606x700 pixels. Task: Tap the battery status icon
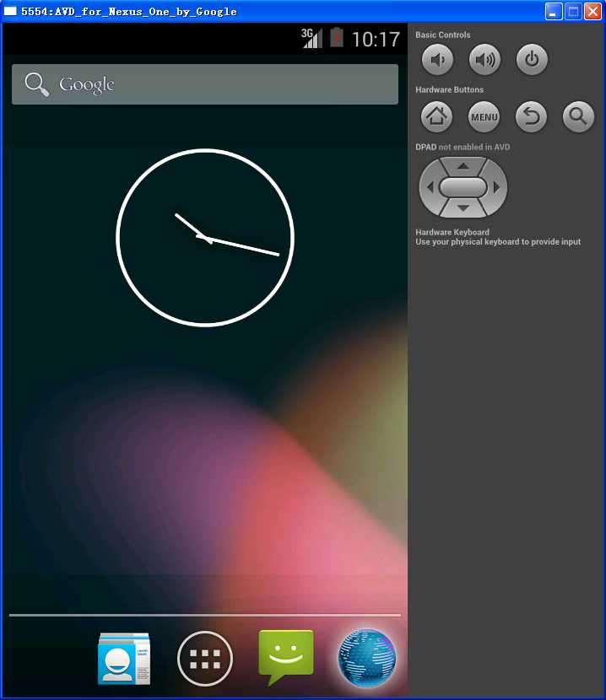(337, 38)
